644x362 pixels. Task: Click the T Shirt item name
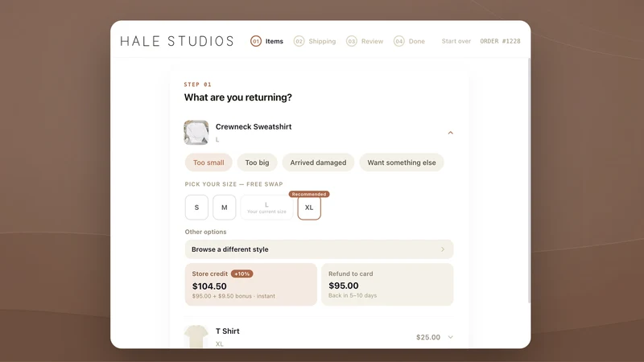[228, 331]
